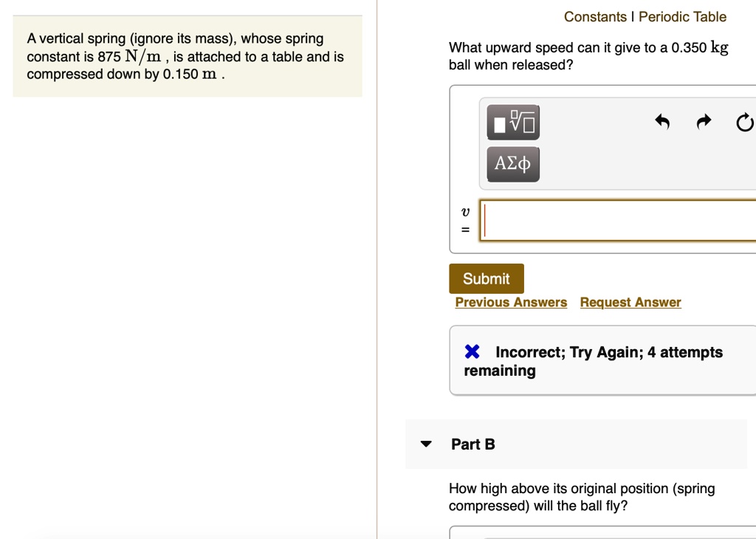Collapse Part B with the triangle arrow

coord(426,444)
